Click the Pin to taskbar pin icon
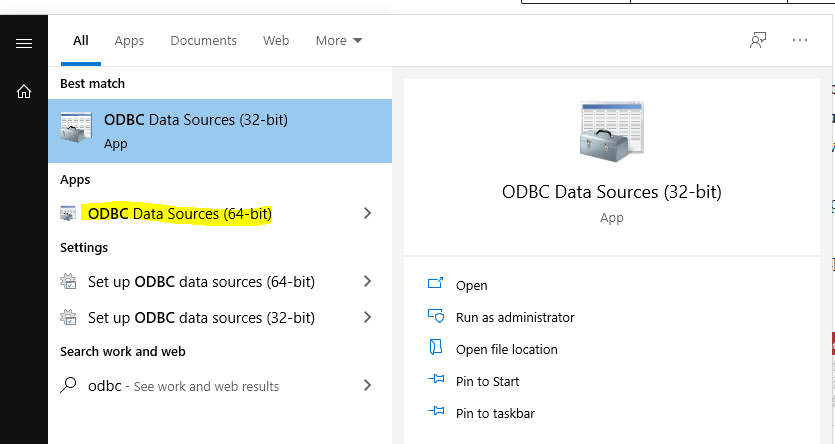The image size is (835, 444). click(435, 413)
